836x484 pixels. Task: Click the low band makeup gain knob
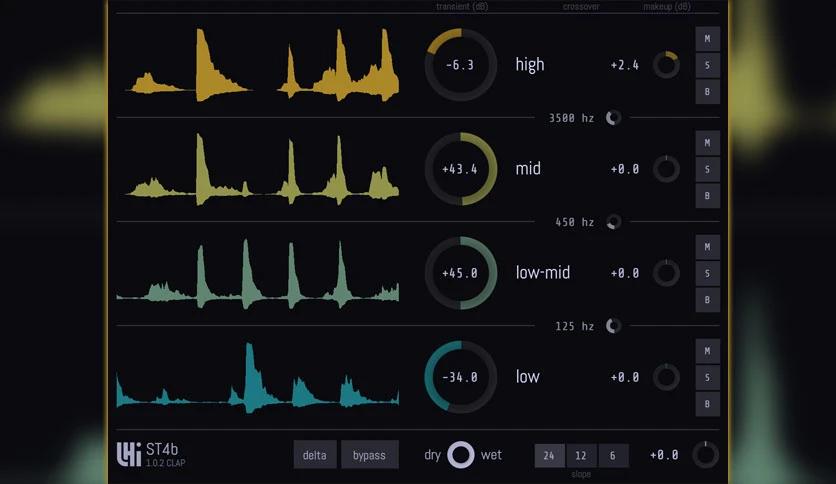[666, 377]
